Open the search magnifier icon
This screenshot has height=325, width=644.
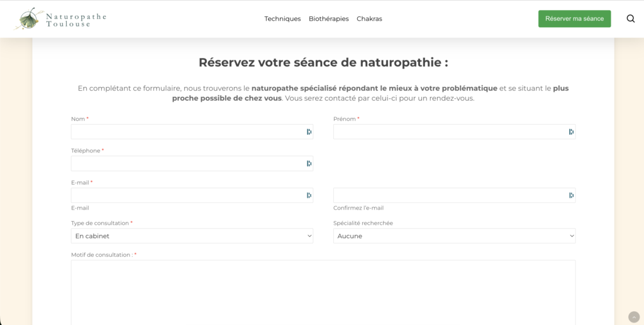pos(630,18)
